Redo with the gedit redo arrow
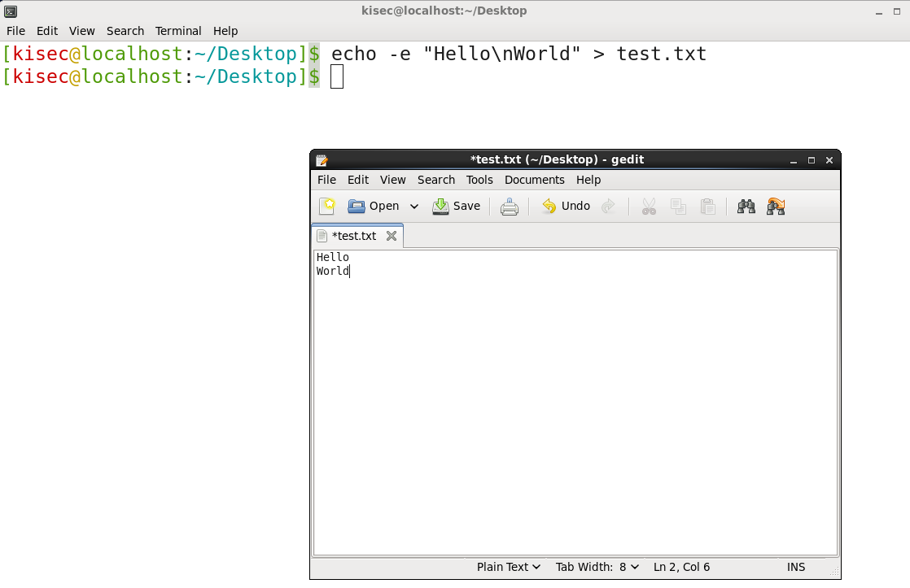Screen dimensions: 910x588 (608, 206)
